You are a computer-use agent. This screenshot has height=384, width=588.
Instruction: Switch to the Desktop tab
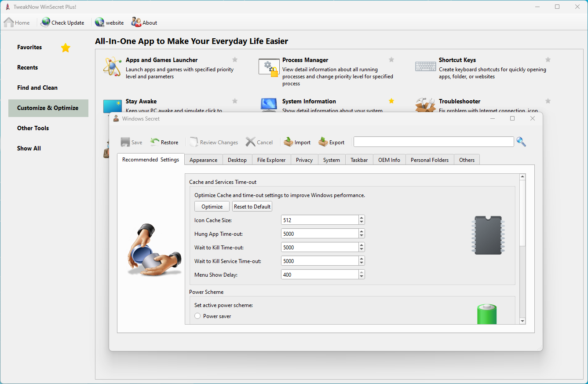(x=237, y=160)
